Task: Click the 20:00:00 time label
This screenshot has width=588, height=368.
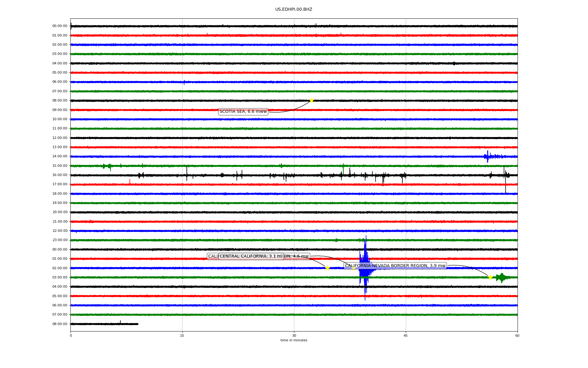Action: point(60,212)
